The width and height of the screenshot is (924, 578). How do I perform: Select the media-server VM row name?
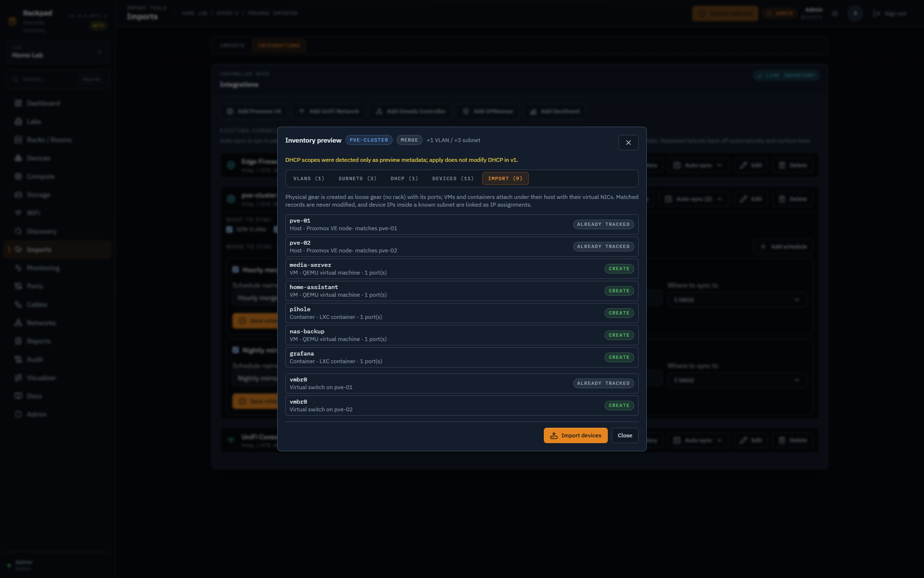(310, 265)
